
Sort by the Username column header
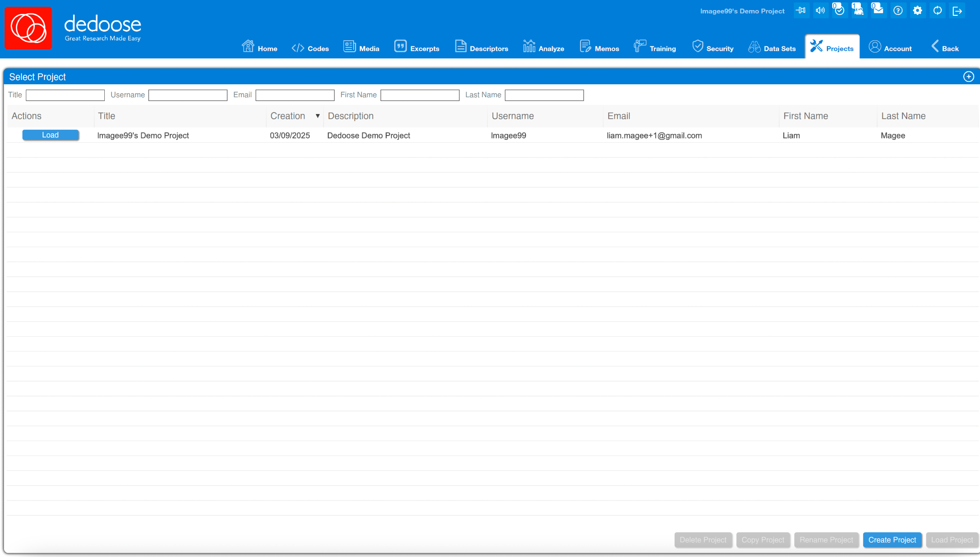[545, 116]
